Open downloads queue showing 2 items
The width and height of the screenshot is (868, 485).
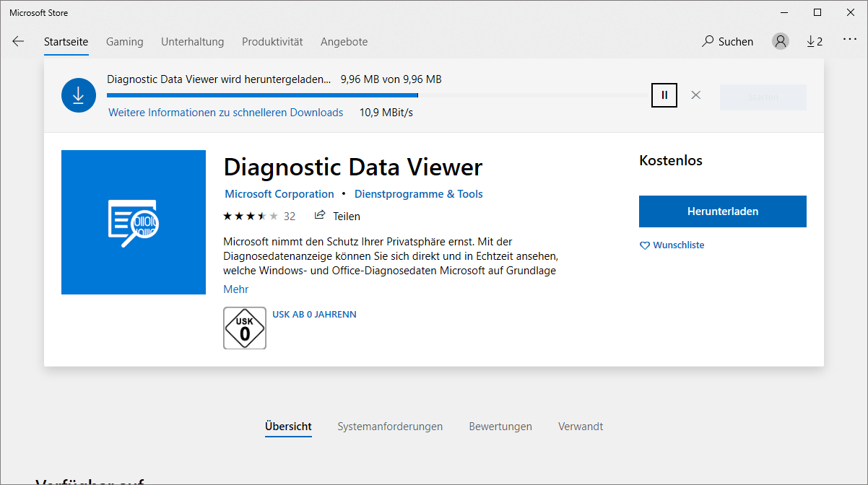coord(815,42)
